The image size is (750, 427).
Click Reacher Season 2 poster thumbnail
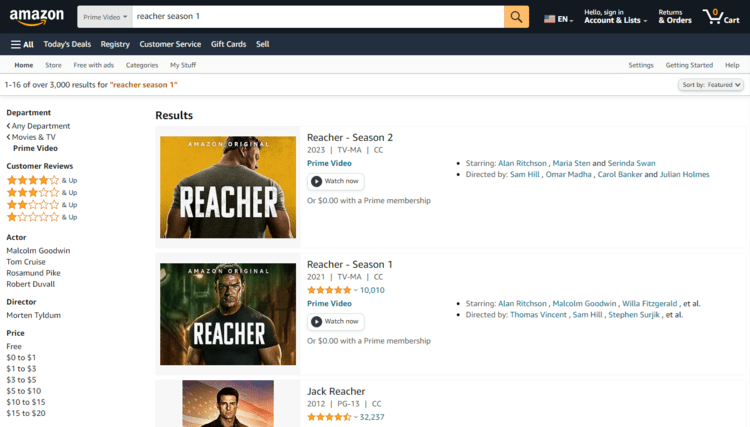coord(228,187)
